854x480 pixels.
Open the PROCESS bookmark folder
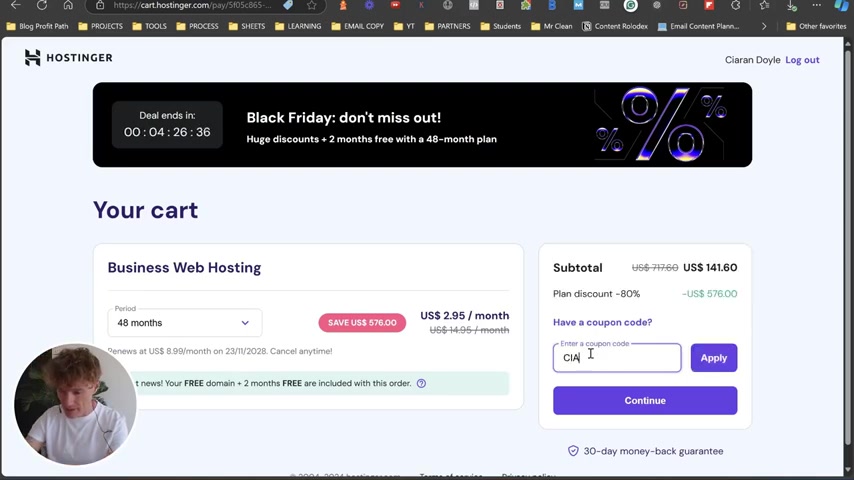click(x=197, y=26)
